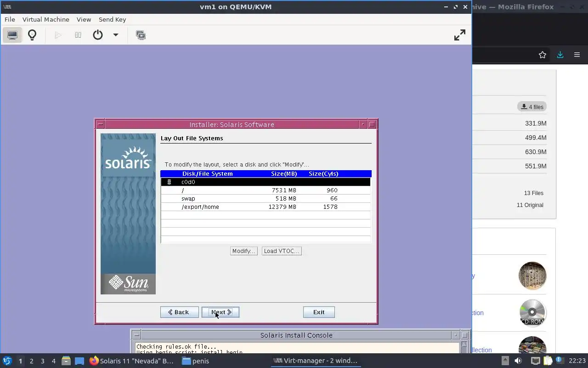Viewport: 588px width, 368px height.
Task: Click the 630.9M file size entry
Action: pyautogui.click(x=536, y=152)
